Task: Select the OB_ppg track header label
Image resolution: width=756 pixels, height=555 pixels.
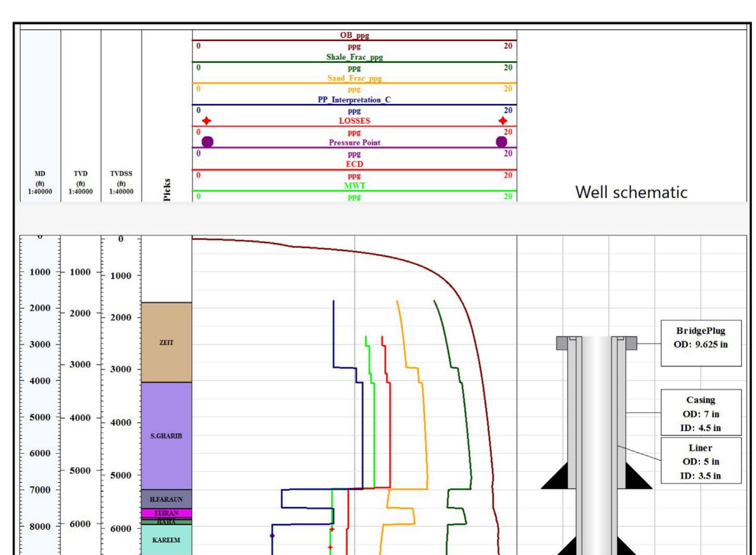Action: [x=355, y=36]
